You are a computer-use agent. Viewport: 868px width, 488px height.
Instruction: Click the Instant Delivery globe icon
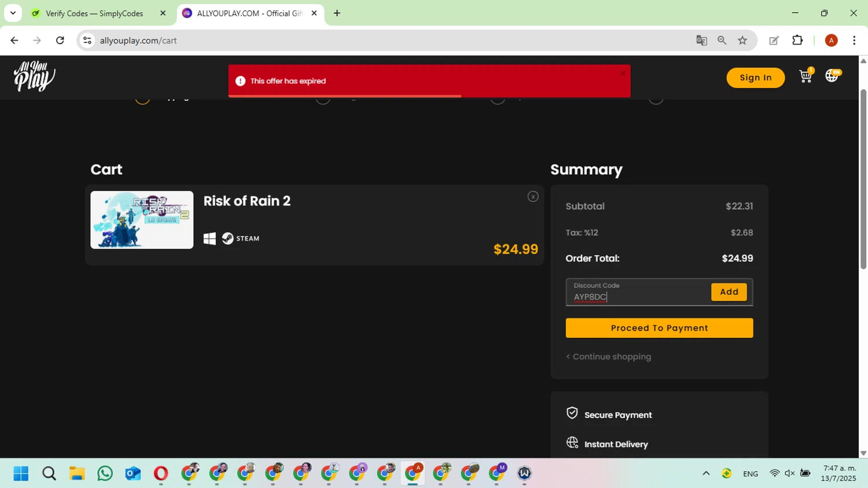pos(572,443)
